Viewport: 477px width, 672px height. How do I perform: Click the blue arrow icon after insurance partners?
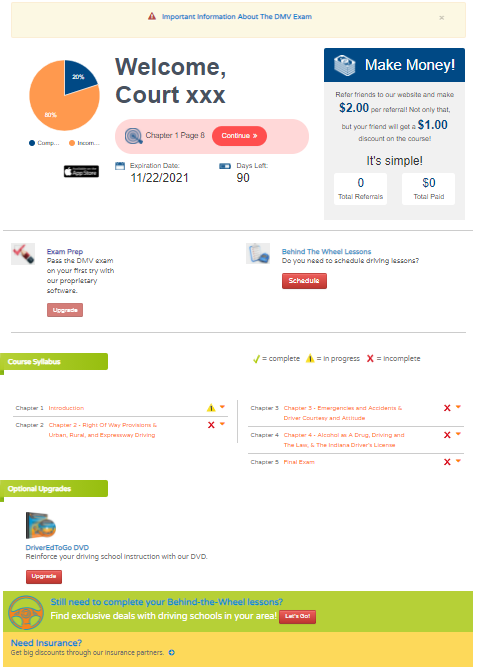pyautogui.click(x=171, y=653)
